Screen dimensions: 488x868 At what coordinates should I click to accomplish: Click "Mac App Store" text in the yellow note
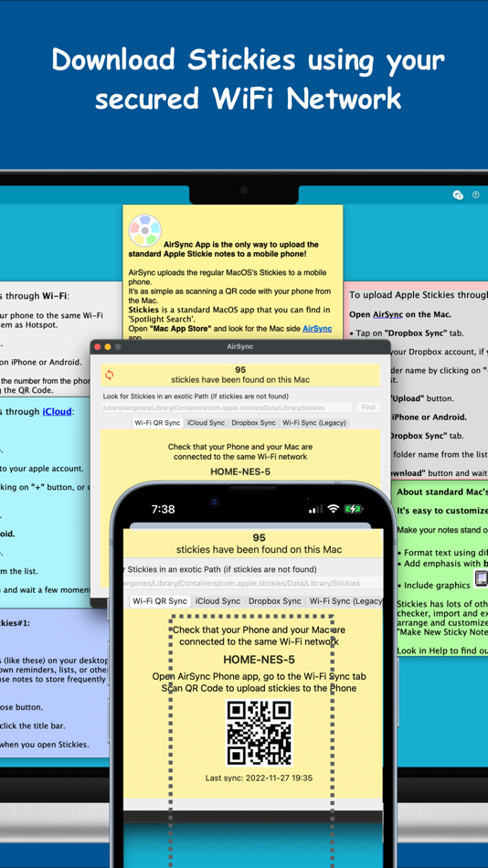pos(180,328)
